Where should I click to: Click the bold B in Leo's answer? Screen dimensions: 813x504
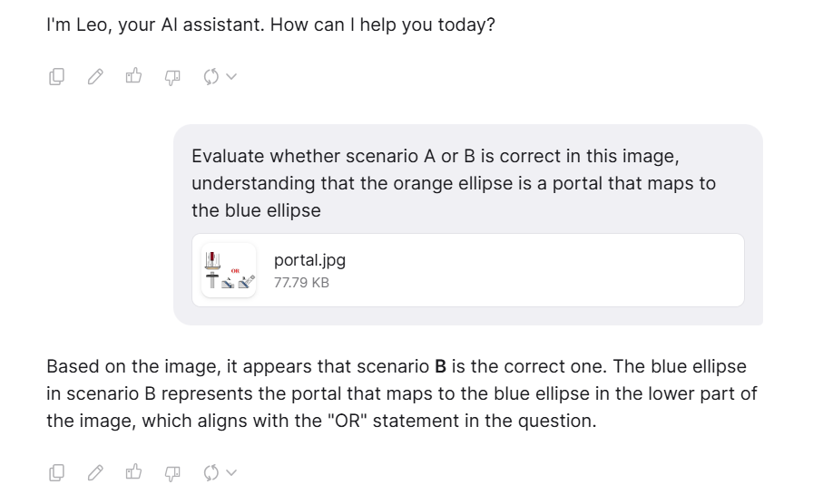440,367
